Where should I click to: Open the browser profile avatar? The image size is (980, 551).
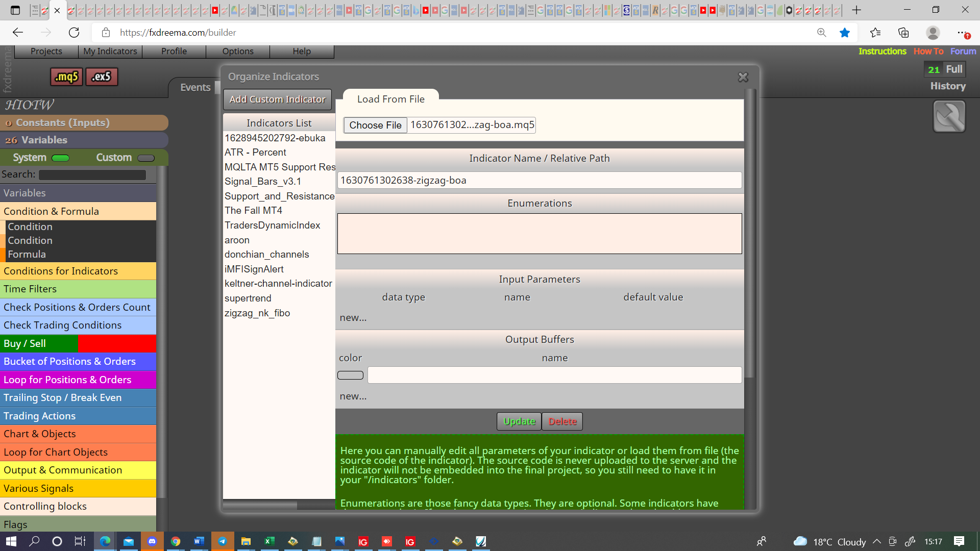(933, 33)
